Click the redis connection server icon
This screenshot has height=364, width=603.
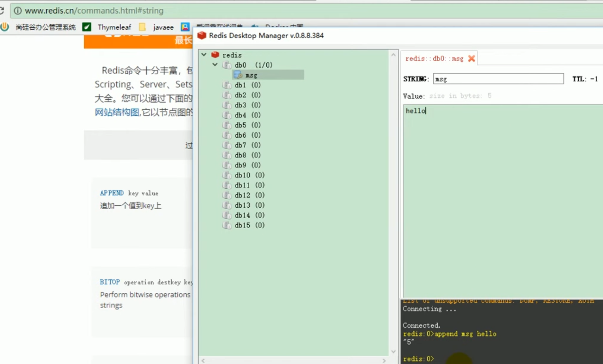215,55
